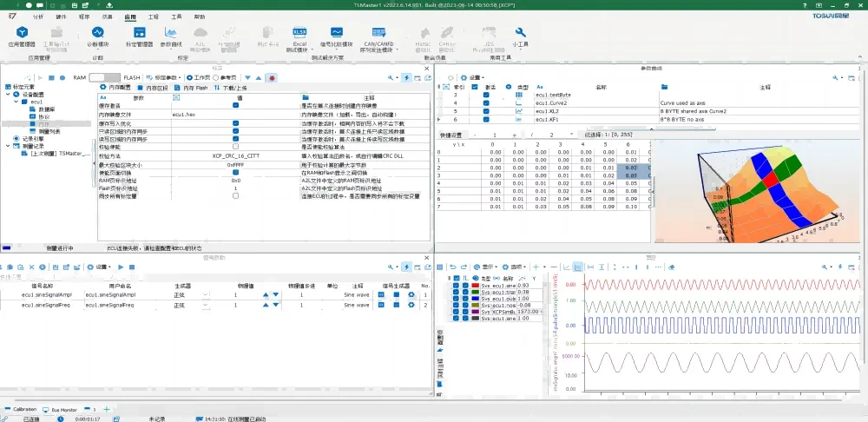The image size is (868, 422).
Task: Uncheck the 缓存数据 checkbox
Action: click(x=235, y=106)
